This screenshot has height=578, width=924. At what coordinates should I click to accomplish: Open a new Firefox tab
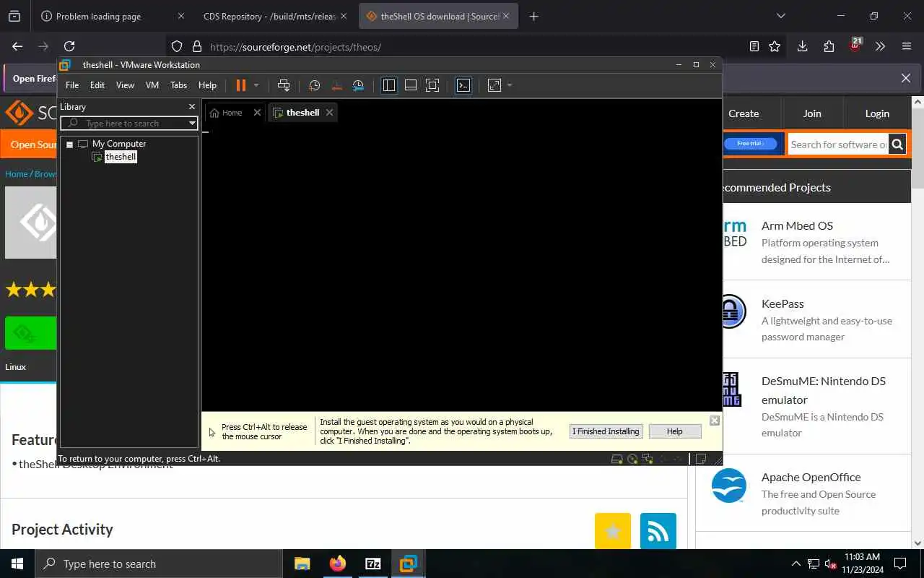(533, 16)
